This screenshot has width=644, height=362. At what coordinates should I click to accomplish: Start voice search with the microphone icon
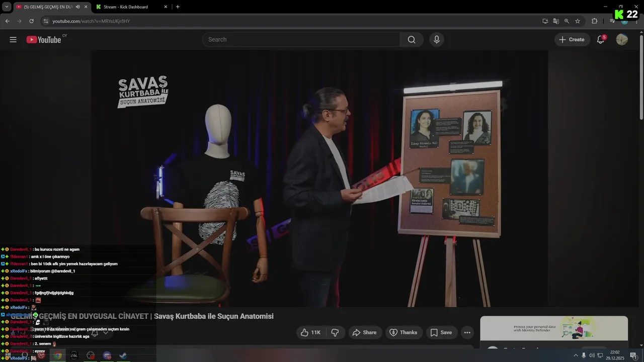(436, 40)
